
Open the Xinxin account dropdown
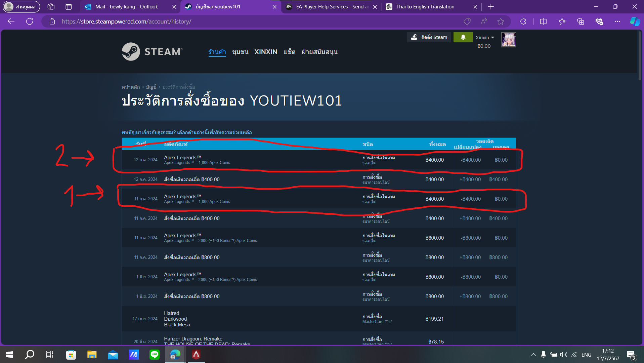(485, 38)
